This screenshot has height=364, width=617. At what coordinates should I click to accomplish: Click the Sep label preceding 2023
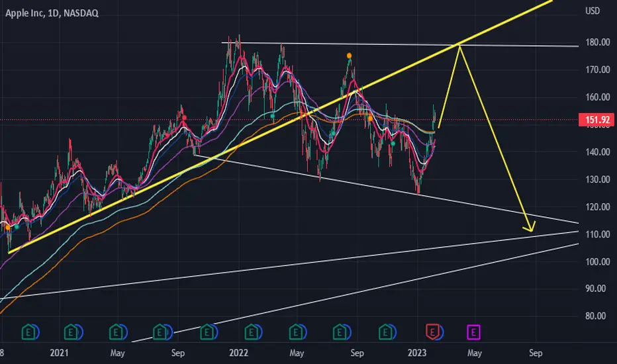(x=357, y=353)
